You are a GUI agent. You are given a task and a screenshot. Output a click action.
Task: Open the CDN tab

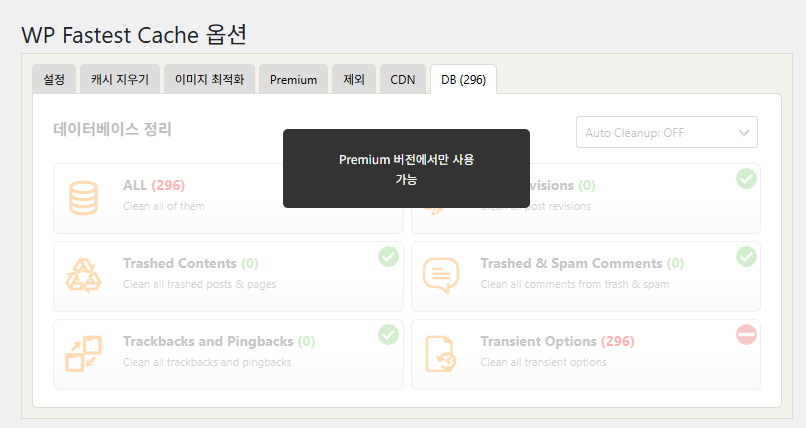pos(403,80)
